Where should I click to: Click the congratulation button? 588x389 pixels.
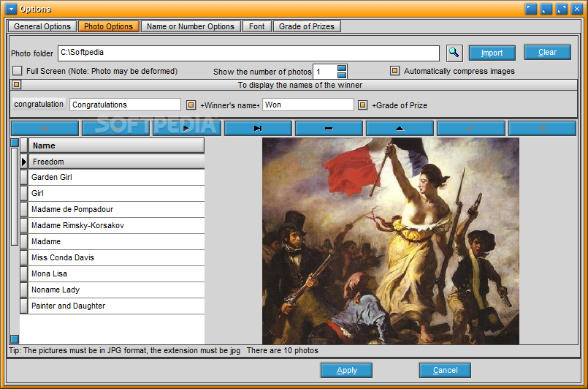(39, 104)
